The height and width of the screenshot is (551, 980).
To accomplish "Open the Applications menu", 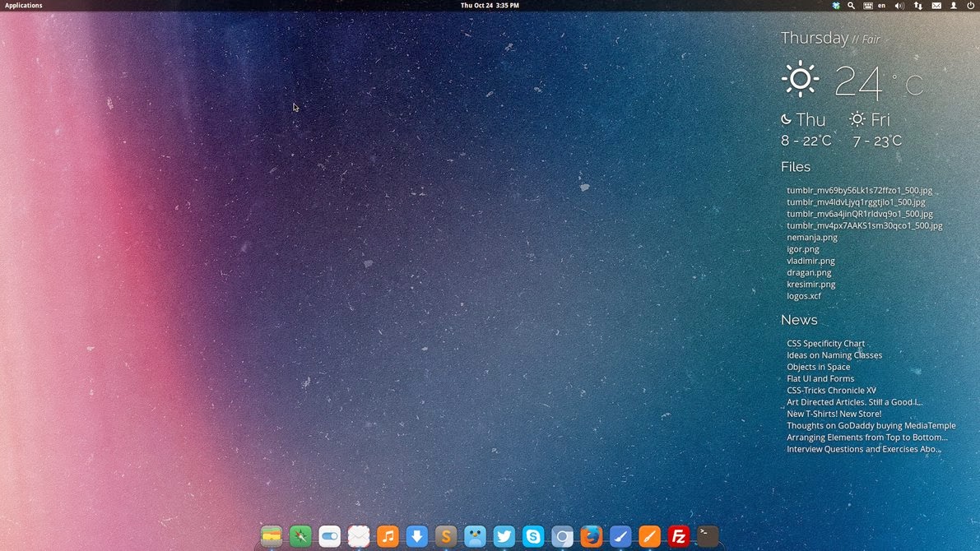I will pos(22,5).
